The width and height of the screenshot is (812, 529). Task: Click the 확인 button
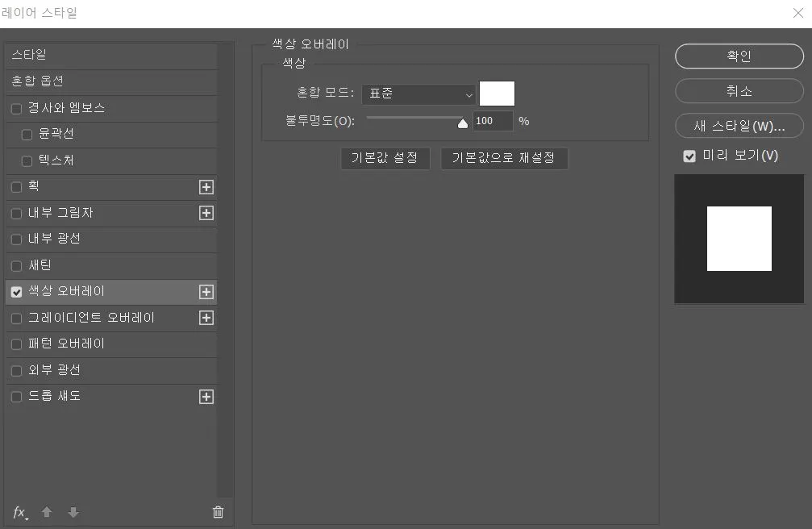pos(739,56)
